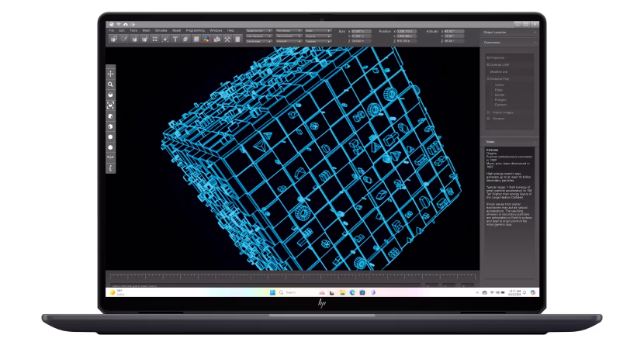Open the Edit Attributes dropdown
Viewport: 644px width, 349px height.
click(x=258, y=41)
